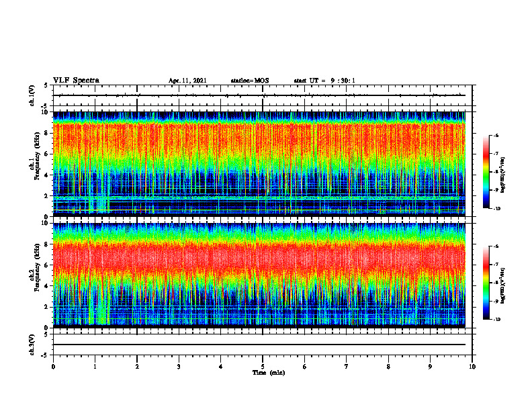Click the ch.1 spectrogram panel
532x411 pixels.
click(259, 164)
